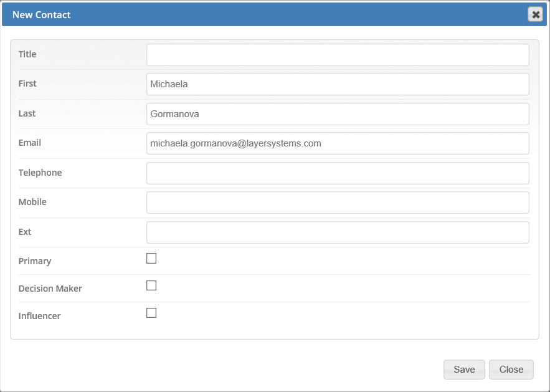Enable the Primary checkbox
Viewport: 550px width, 392px height.
tap(151, 258)
